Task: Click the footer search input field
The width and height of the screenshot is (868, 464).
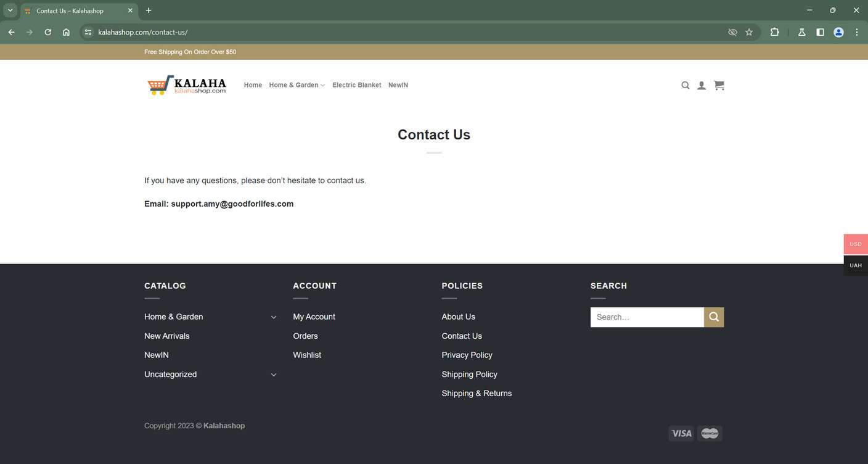Action: coord(647,317)
